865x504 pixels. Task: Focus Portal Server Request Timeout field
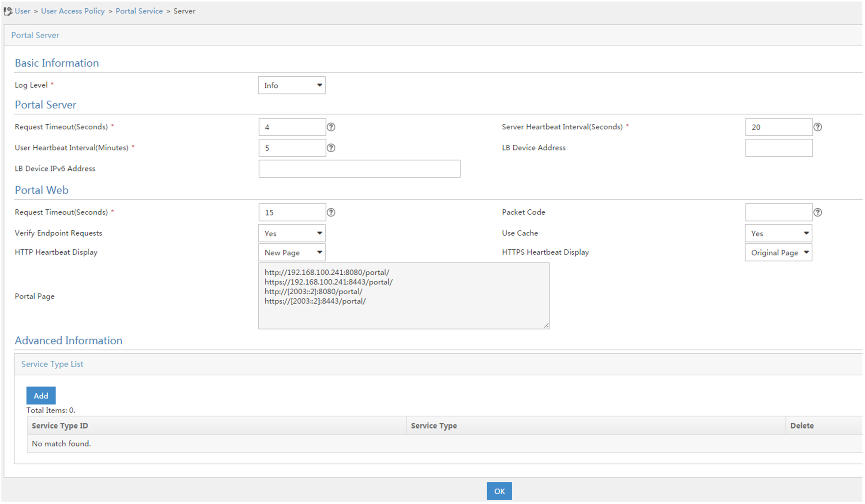292,127
